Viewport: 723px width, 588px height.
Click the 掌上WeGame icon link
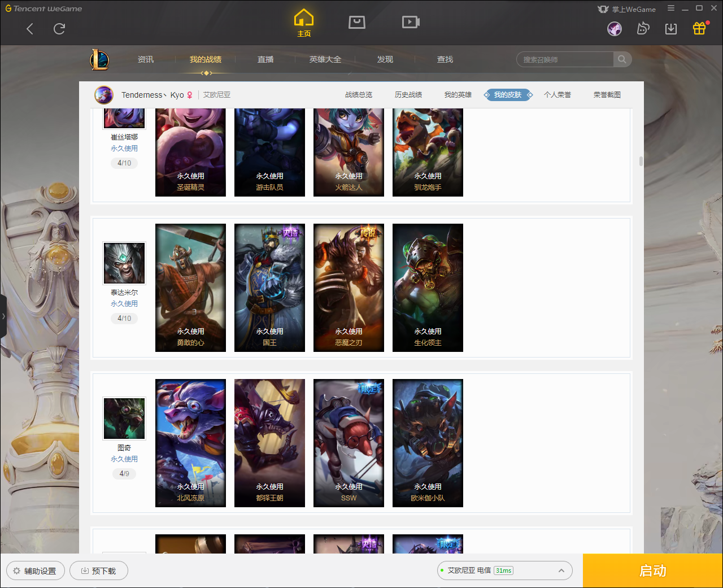627,9
